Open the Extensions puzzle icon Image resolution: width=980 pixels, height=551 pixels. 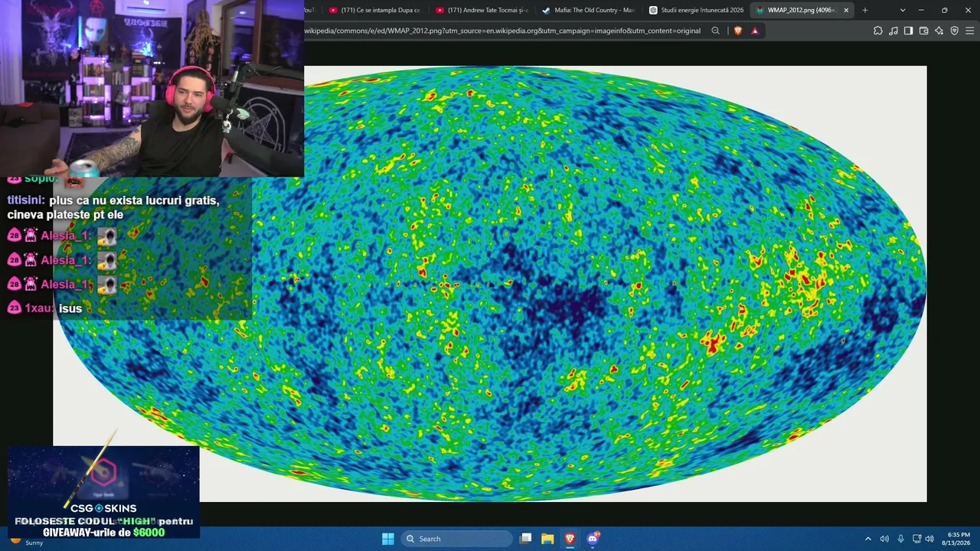pyautogui.click(x=878, y=31)
